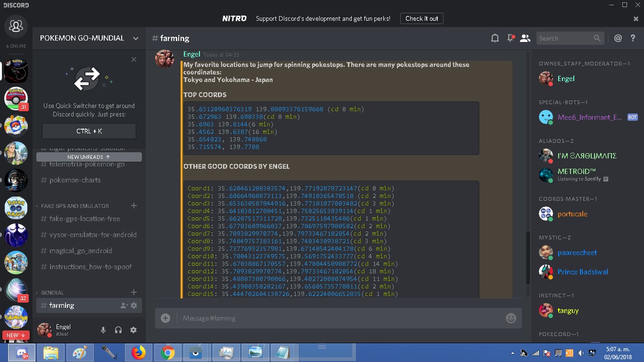Collapse FAKE GPS AND EMULATOR category

point(74,206)
